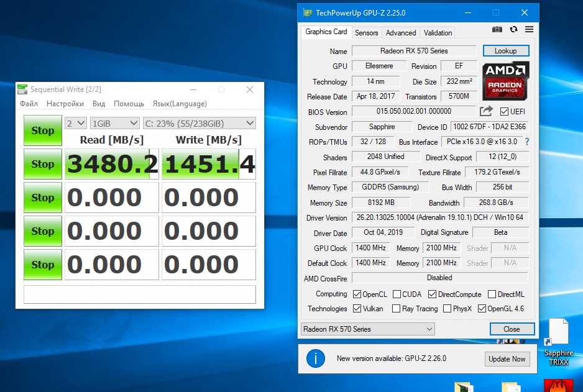Screen dimensions: 583x392
Task: Click the Sequential Write window title icon
Action: 22,89
